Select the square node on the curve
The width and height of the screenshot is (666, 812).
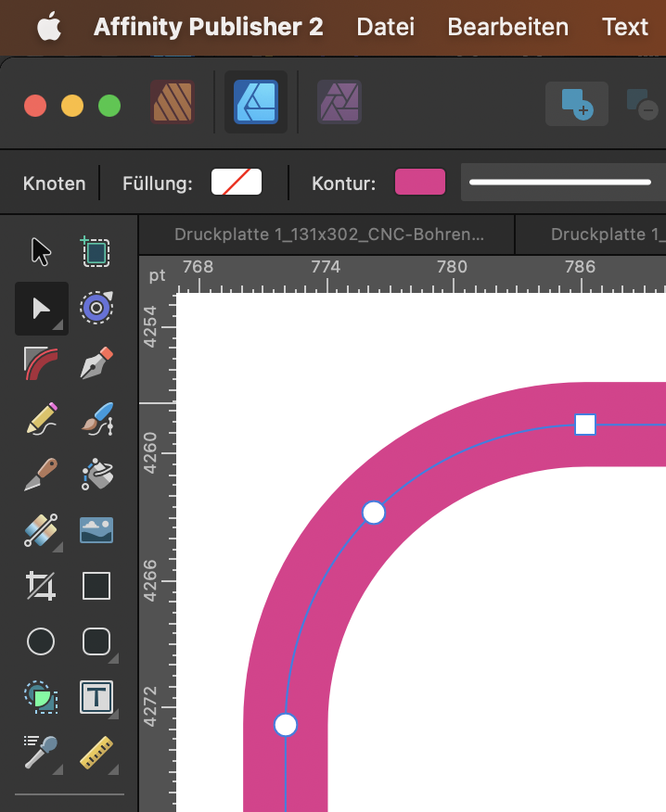[585, 425]
